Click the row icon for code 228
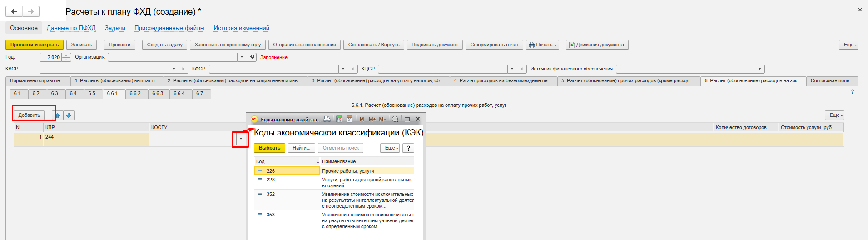 [x=260, y=180]
